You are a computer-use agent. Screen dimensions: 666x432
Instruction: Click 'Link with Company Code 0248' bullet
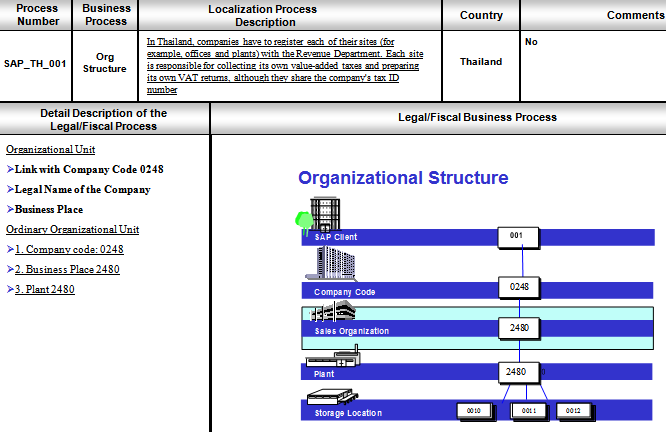click(89, 169)
